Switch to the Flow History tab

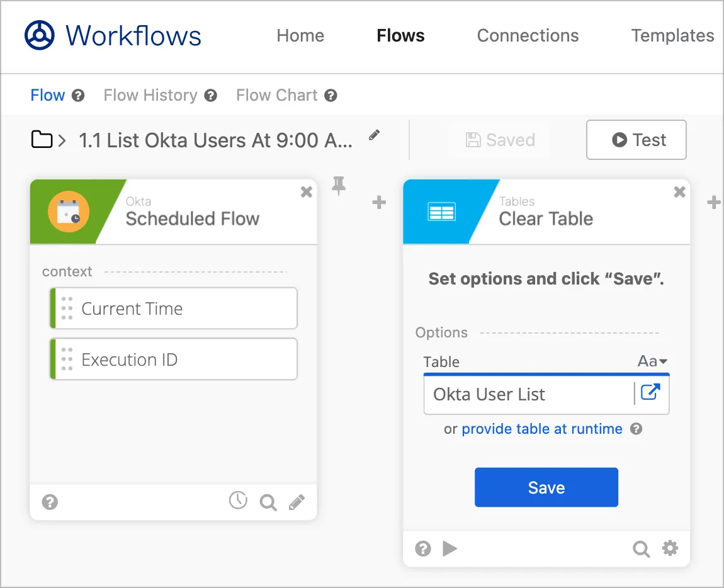[x=150, y=95]
